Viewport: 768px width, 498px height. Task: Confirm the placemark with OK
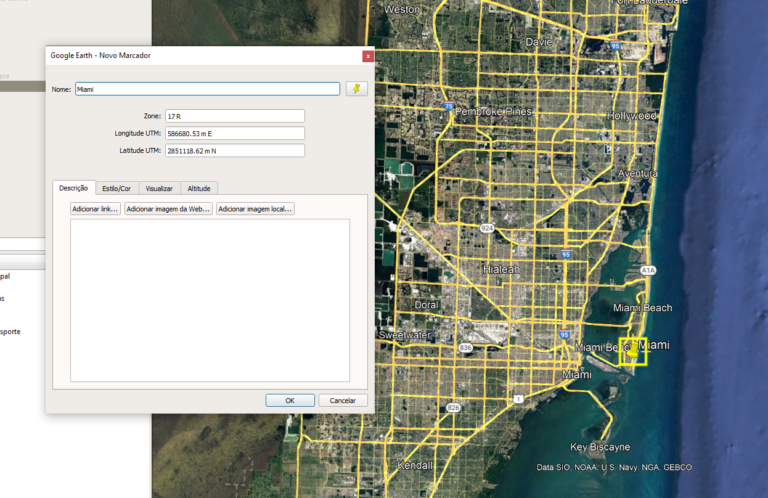click(290, 400)
